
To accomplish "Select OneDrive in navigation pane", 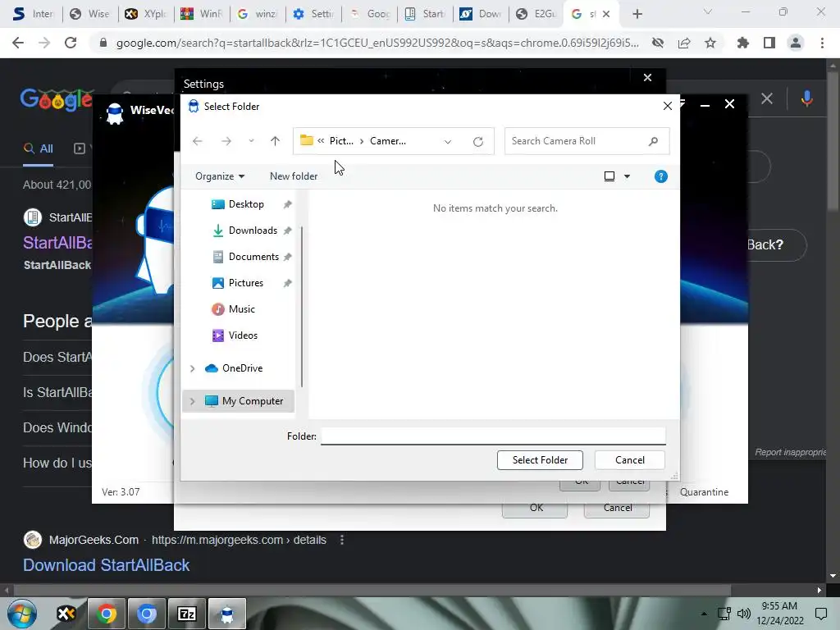I will pos(242,368).
